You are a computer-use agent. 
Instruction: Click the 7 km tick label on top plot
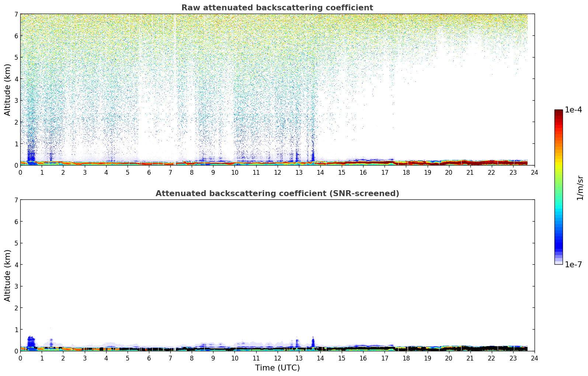click(x=16, y=14)
